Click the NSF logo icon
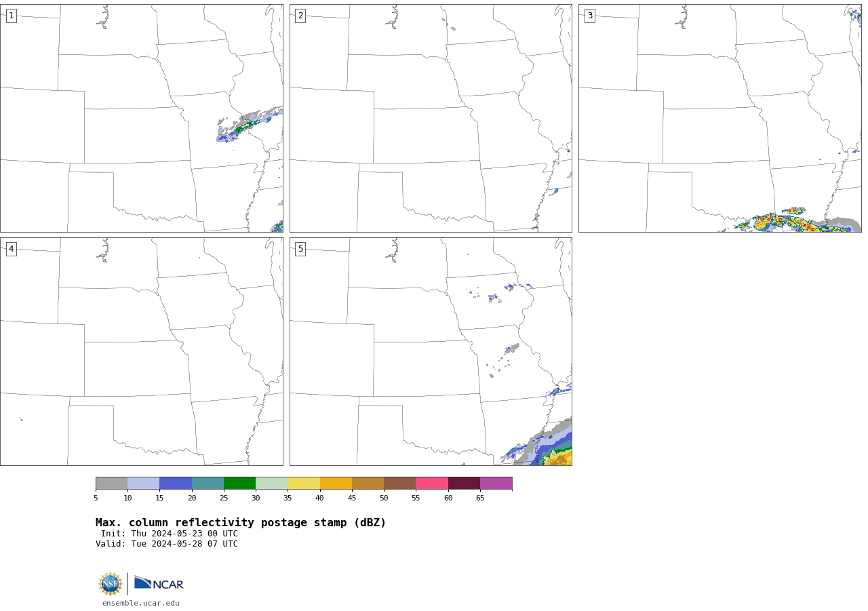The width and height of the screenshot is (868, 611). pos(110,584)
